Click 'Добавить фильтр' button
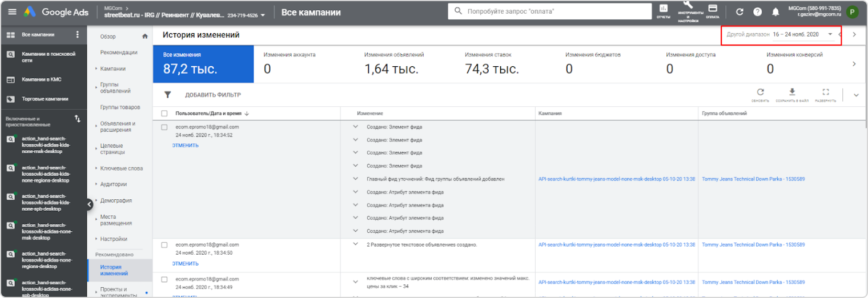This screenshot has width=868, height=298. (x=212, y=95)
